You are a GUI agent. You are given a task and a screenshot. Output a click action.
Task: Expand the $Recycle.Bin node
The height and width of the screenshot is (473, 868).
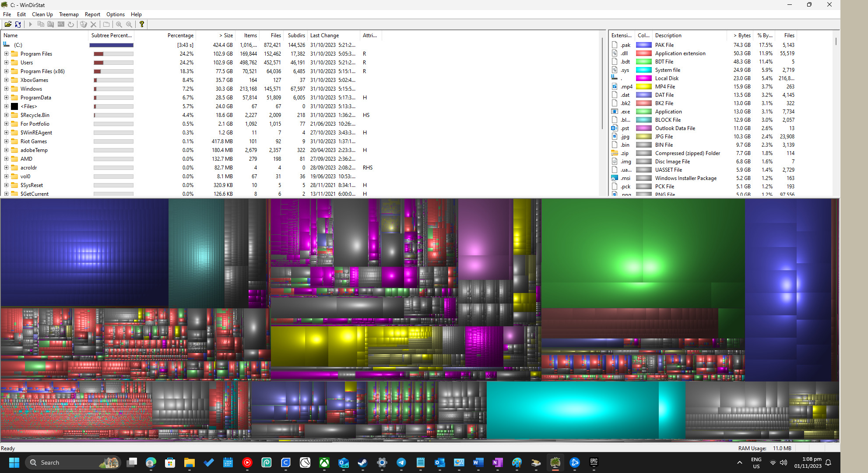(x=6, y=115)
